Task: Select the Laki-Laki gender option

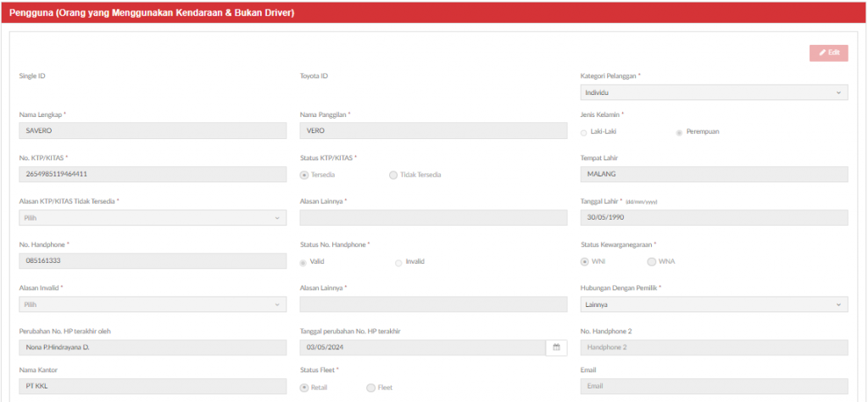Action: click(x=583, y=132)
